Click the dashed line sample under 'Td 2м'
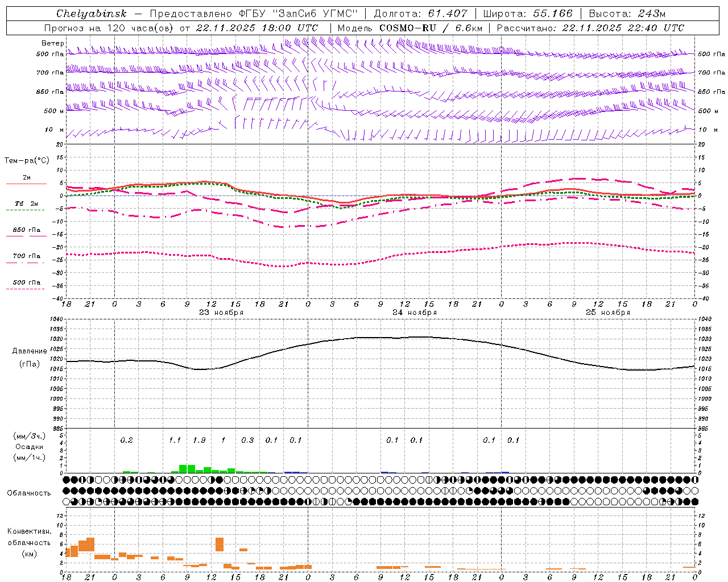 26,210
